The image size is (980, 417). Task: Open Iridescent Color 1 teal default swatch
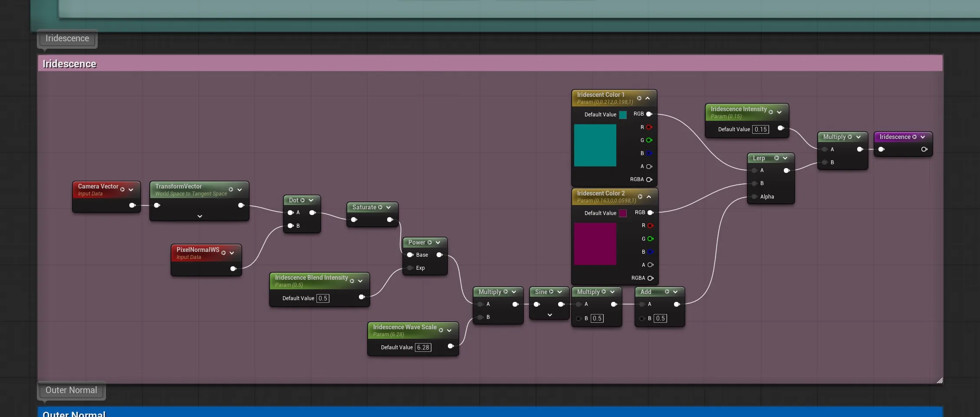pyautogui.click(x=623, y=115)
